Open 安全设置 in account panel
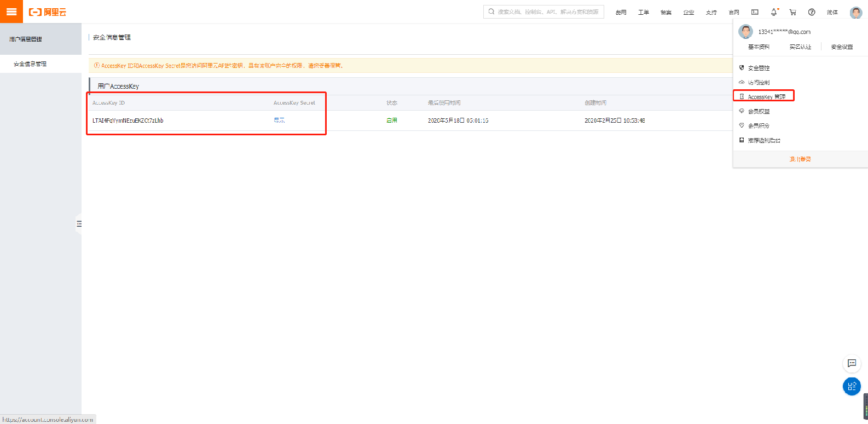Screen dimensions: 868x424 tap(842, 47)
